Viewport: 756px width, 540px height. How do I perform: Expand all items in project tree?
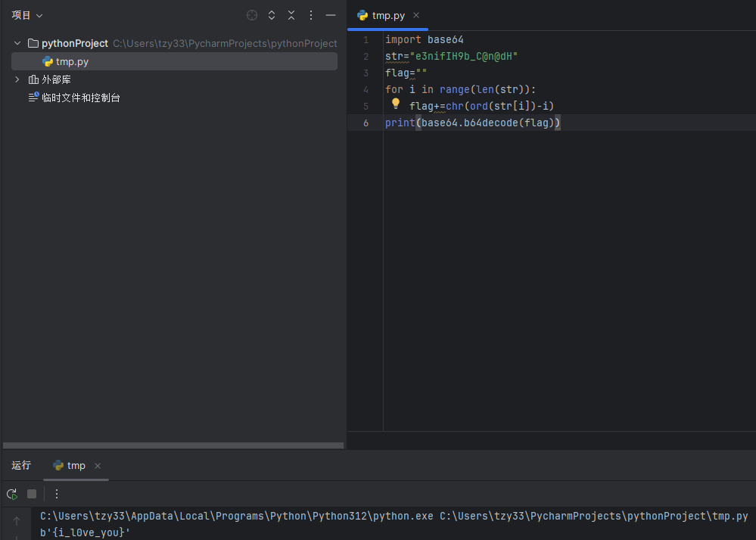[272, 15]
